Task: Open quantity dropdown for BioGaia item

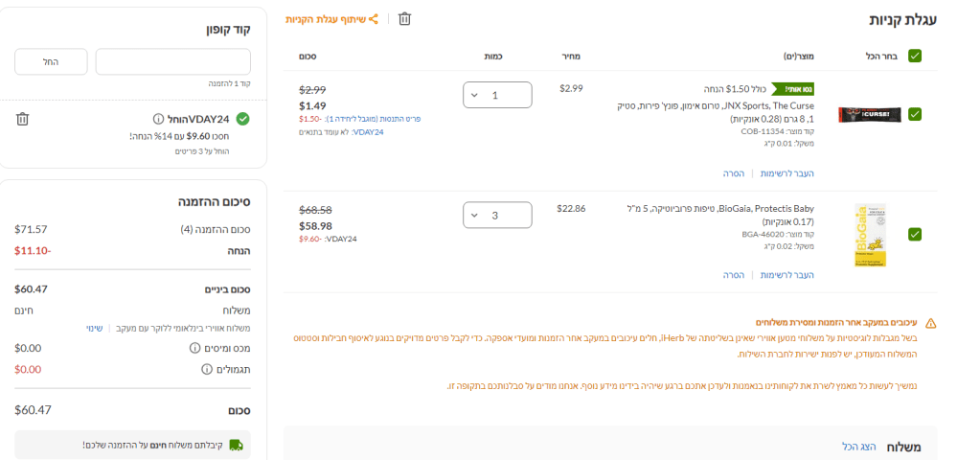Action: point(496,215)
